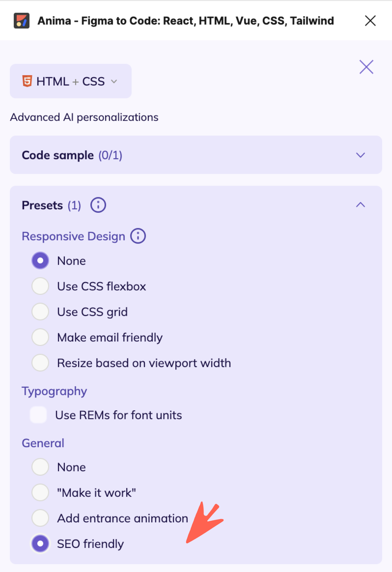The width and height of the screenshot is (392, 572).
Task: Select None under Responsive Design
Action: (40, 260)
